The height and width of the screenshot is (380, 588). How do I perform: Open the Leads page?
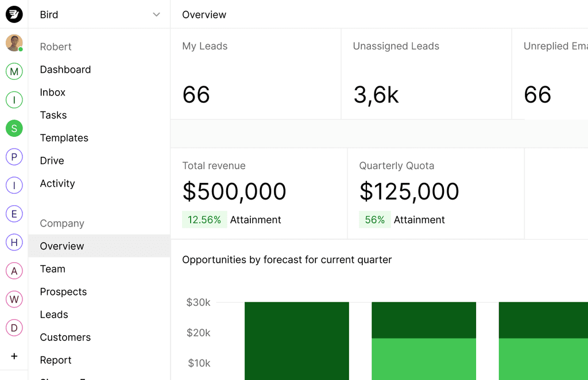point(53,314)
